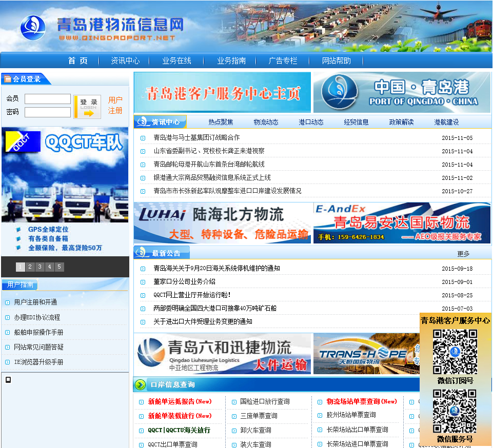Select 业务指南 in the navigation bar
The height and width of the screenshot is (448, 493).
point(231,60)
